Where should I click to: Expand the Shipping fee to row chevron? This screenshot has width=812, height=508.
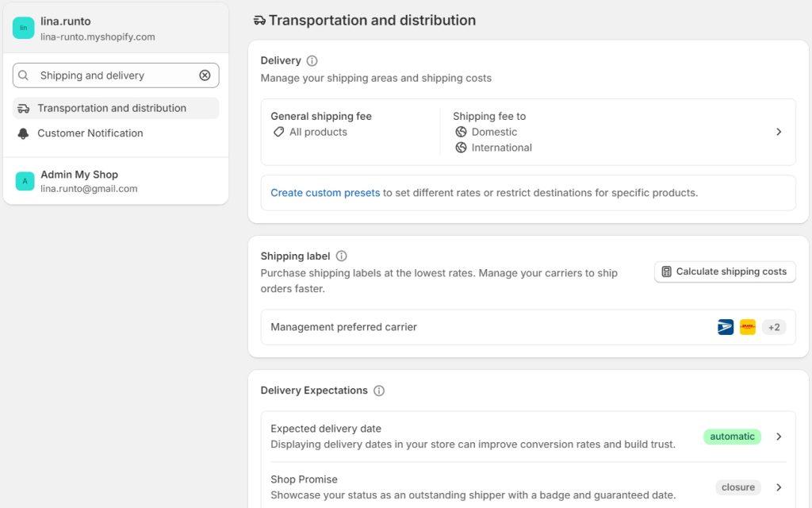(779, 132)
